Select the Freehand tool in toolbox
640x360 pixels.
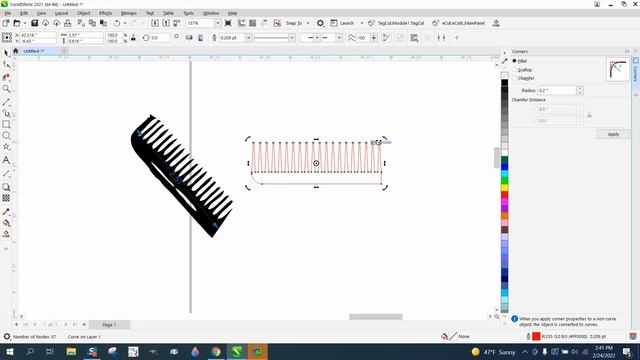coord(6,102)
